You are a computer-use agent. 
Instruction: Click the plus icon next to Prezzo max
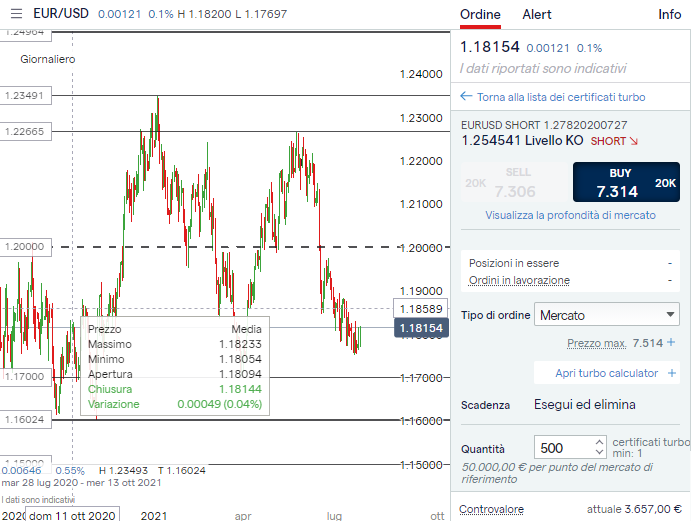(x=671, y=343)
